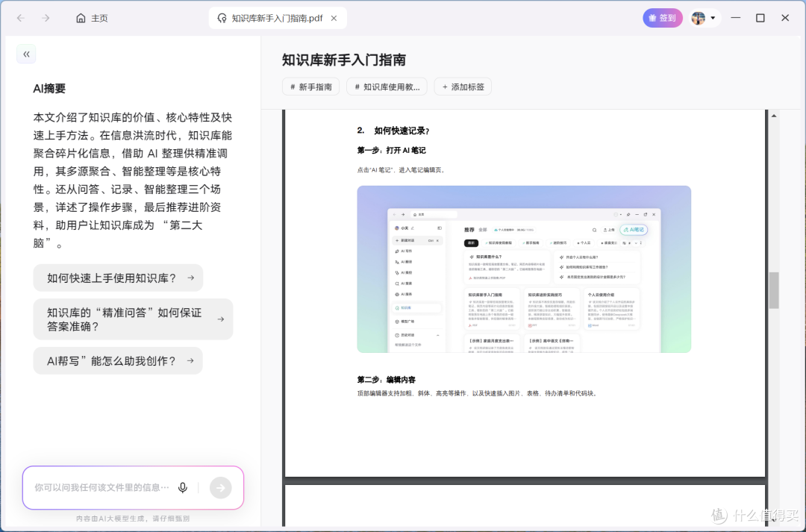Minimize the application window
Screen dimensions: 806x532
736,18
